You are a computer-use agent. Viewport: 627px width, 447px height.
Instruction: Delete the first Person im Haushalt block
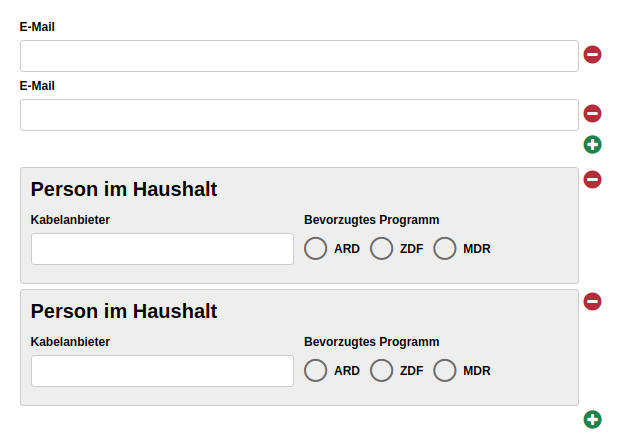(592, 179)
